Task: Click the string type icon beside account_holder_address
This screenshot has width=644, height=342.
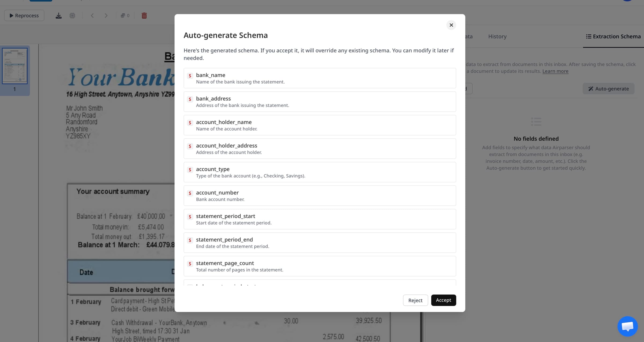Action: click(190, 146)
